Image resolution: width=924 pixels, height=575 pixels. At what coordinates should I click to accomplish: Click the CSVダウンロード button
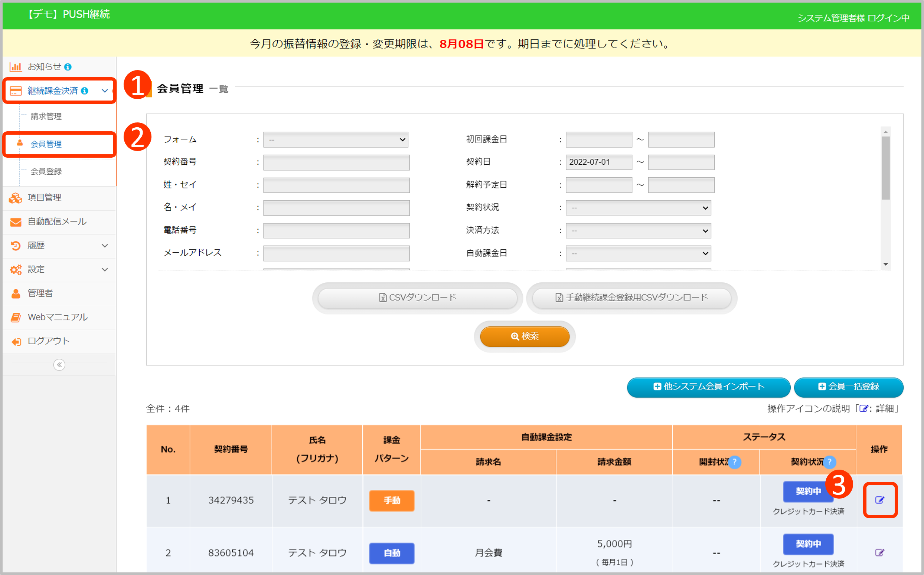418,298
